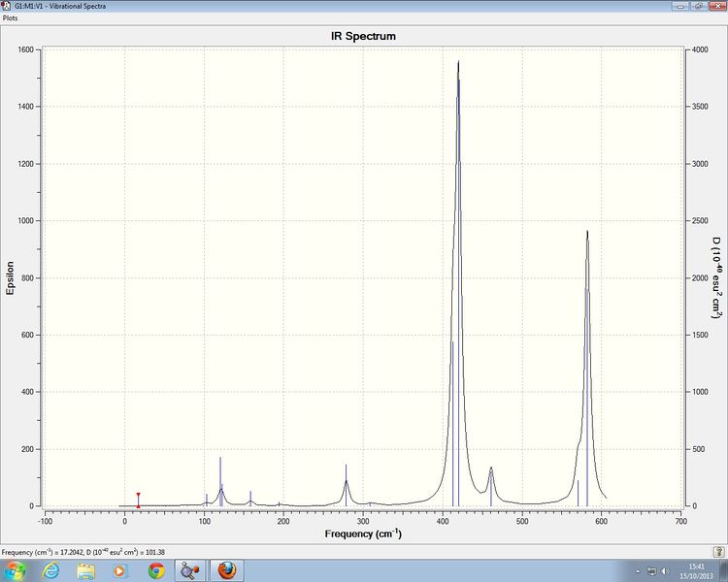This screenshot has height=582, width=728.
Task: Open the Plots menu
Action: tap(11, 18)
